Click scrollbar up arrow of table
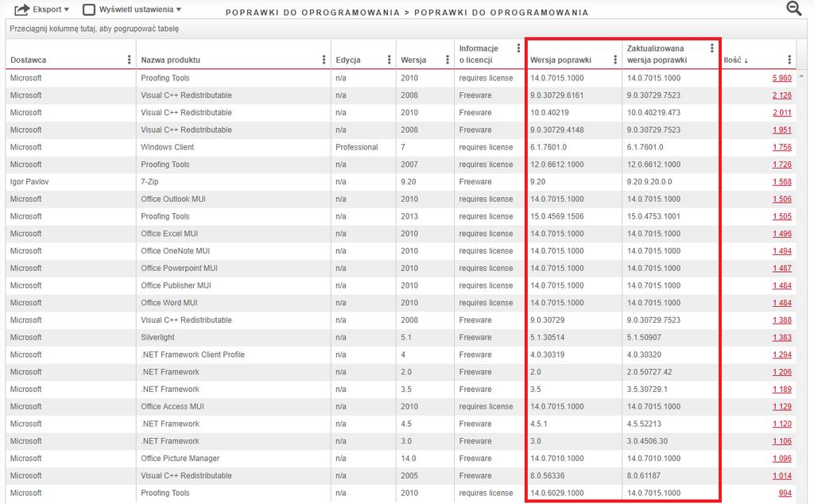814x504 pixels. [801, 76]
